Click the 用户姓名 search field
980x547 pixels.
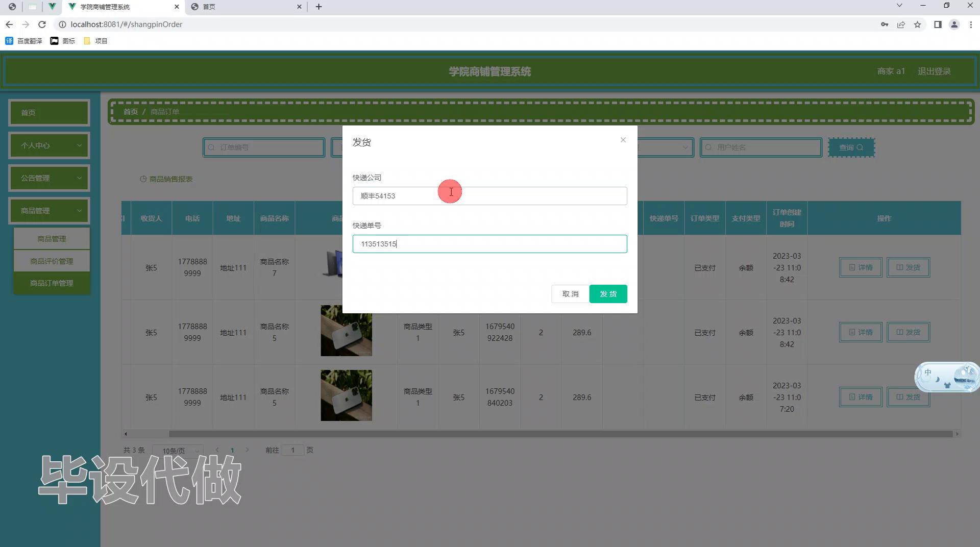(x=761, y=147)
